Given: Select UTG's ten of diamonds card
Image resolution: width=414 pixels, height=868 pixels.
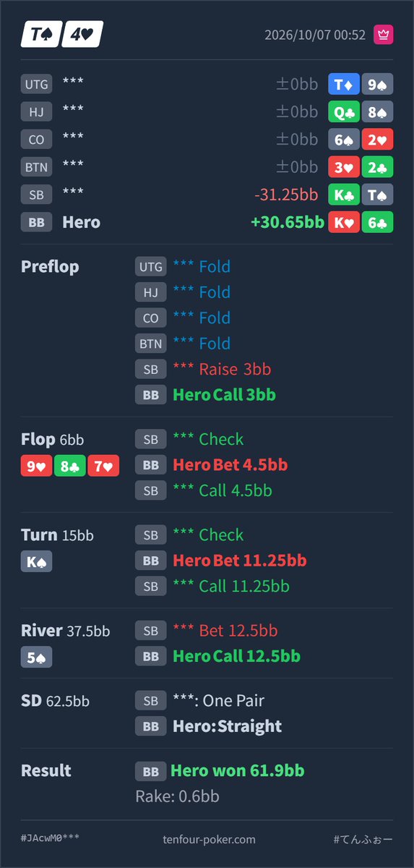Looking at the screenshot, I should pyautogui.click(x=344, y=84).
